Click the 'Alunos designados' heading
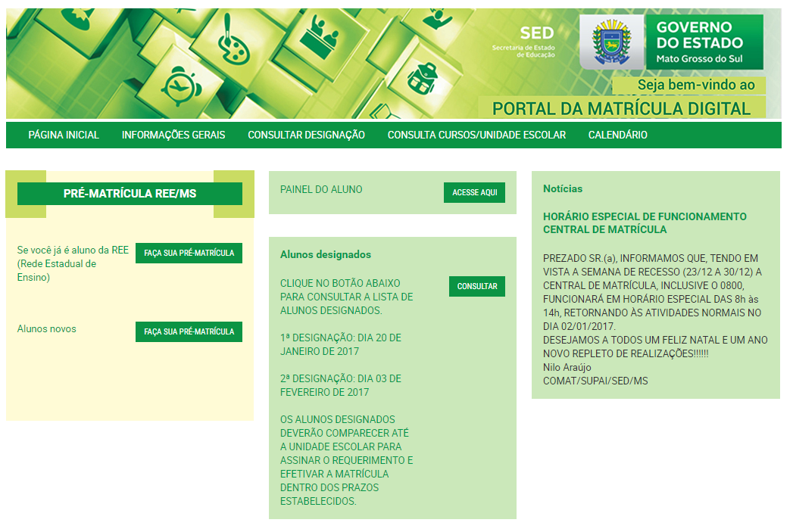Viewport: 793px width, 532px height. point(326,254)
